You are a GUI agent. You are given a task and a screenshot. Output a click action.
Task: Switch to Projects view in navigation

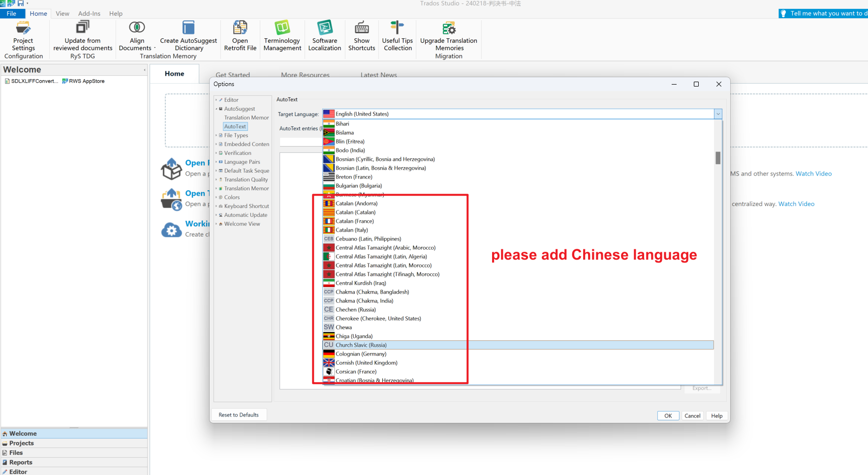74,443
